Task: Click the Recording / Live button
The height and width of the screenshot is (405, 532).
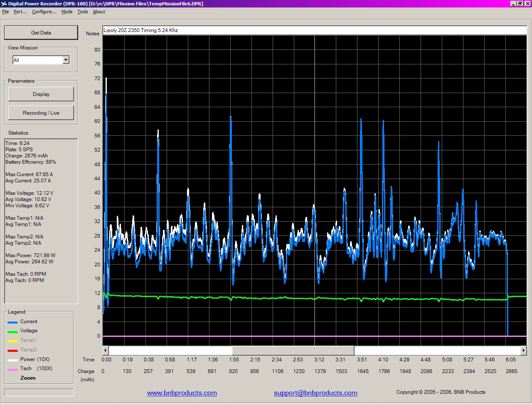Action: 41,113
